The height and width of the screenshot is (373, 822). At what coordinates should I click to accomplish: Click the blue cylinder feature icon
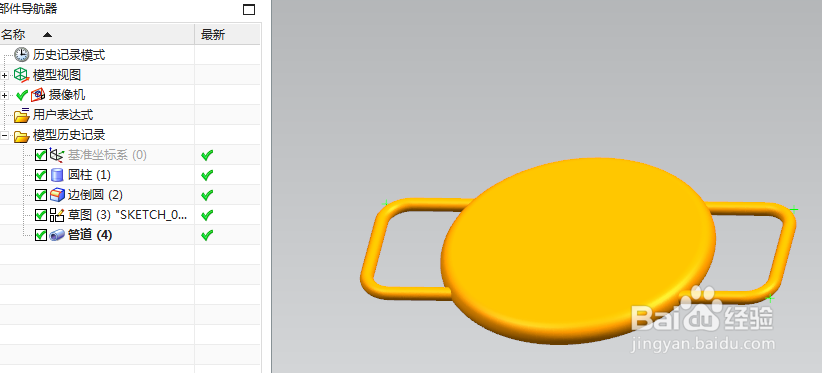(56, 175)
